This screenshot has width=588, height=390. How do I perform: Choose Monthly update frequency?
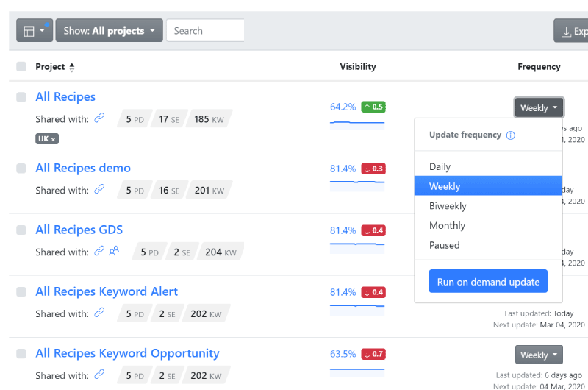(488, 225)
